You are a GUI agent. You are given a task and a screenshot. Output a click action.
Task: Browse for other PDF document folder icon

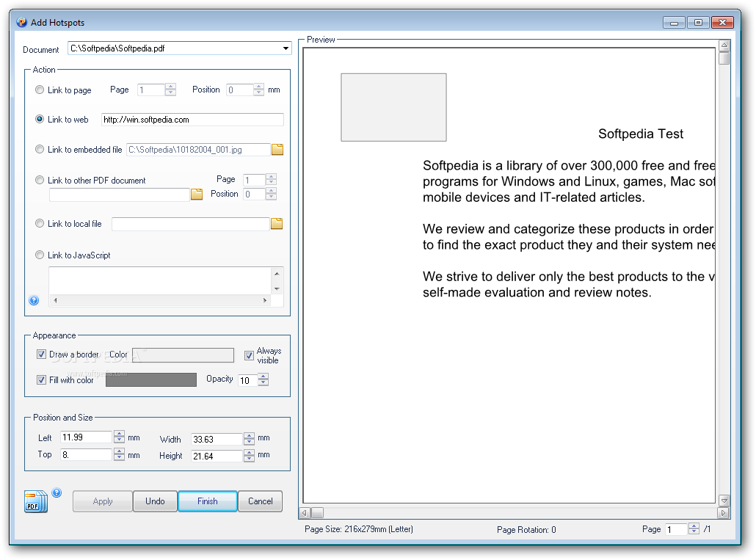point(197,194)
